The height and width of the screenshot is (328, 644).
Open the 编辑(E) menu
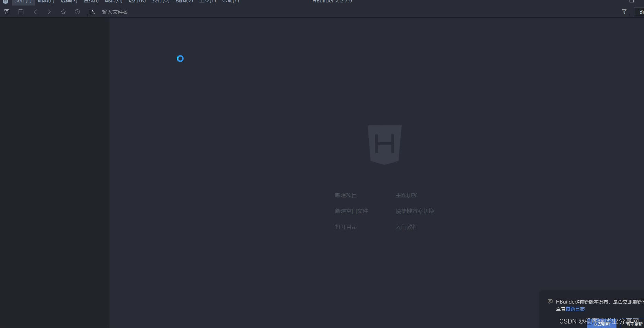coord(46,1)
